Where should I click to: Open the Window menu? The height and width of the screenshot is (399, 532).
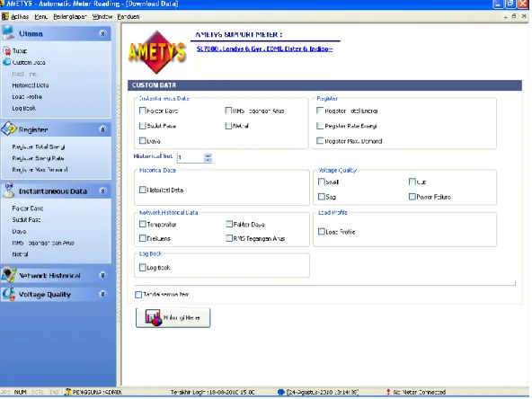click(x=102, y=16)
